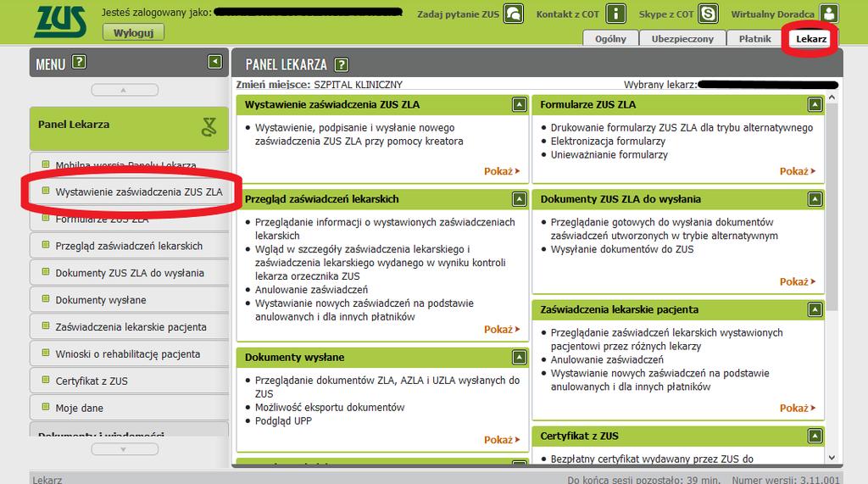Open Wystawienie zaświadczenia ZUS ZLA menu item
The width and height of the screenshot is (868, 484).
tap(130, 192)
